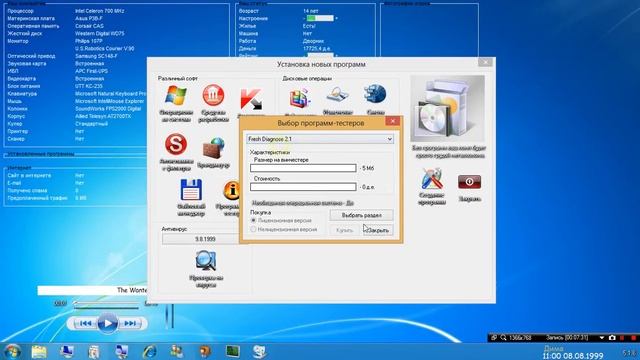Open the folder icon on taskbar
This screenshot has width=640, height=360.
39,351
